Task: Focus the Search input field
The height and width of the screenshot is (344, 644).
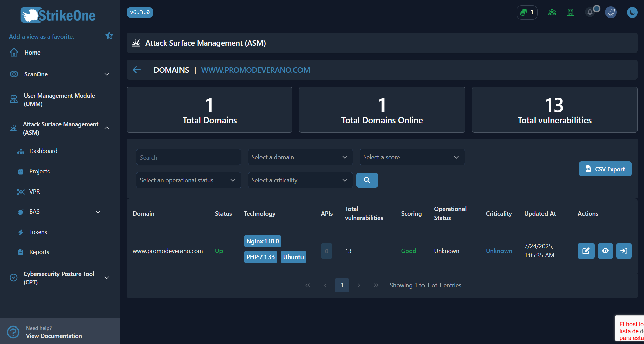Action: pyautogui.click(x=189, y=157)
